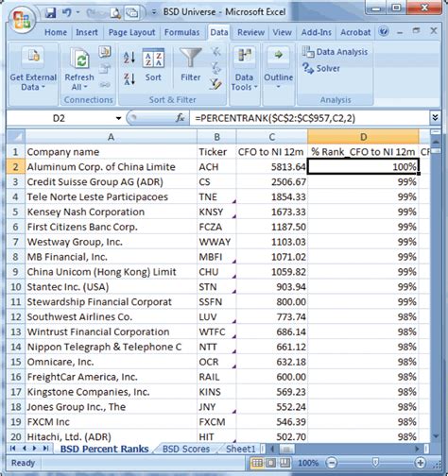Select column B header
The width and height of the screenshot is (448, 476).
pos(216,137)
